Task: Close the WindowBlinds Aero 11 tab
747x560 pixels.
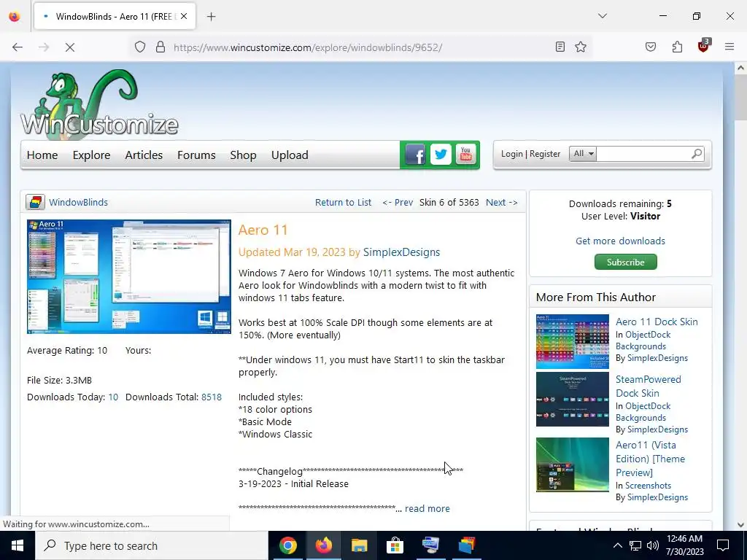Action: (x=184, y=16)
